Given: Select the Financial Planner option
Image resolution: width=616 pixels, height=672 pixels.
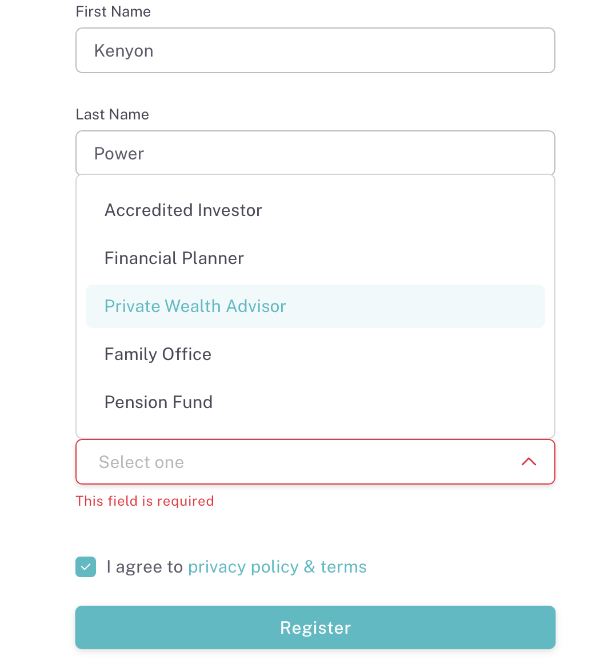Looking at the screenshot, I should [x=174, y=258].
